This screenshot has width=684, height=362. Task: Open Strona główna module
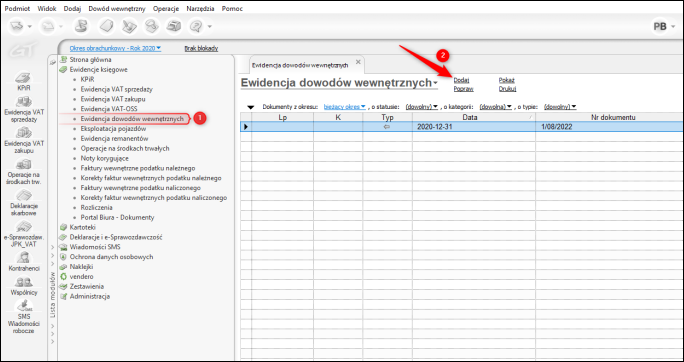coord(90,59)
